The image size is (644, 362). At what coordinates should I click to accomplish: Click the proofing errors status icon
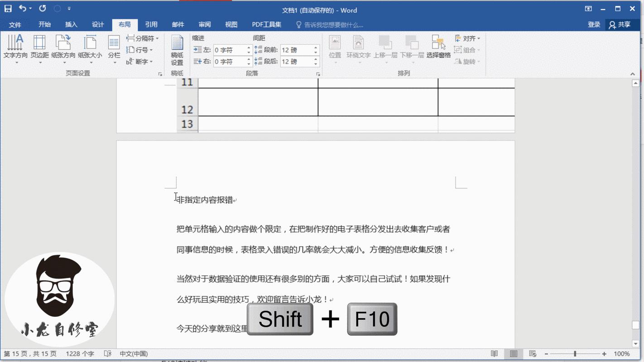tap(107, 354)
